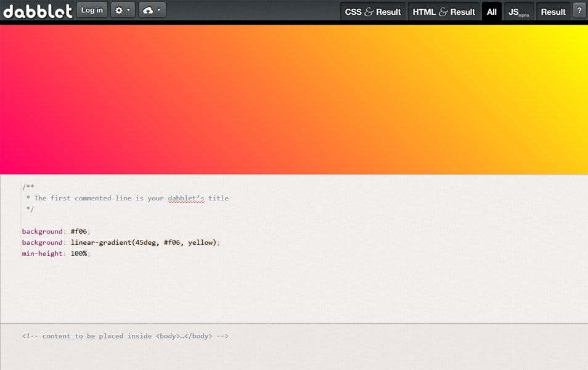Click the '*/' comment closing line

(30, 209)
